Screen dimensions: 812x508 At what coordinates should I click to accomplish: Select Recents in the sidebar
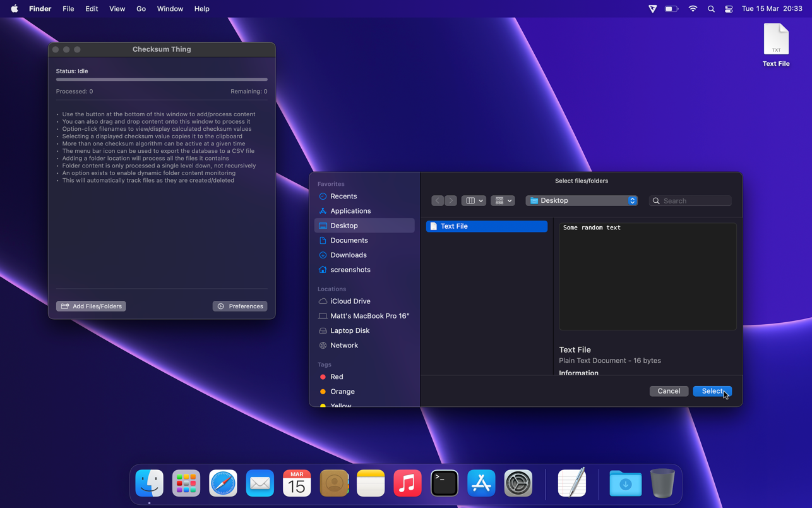(x=364, y=197)
